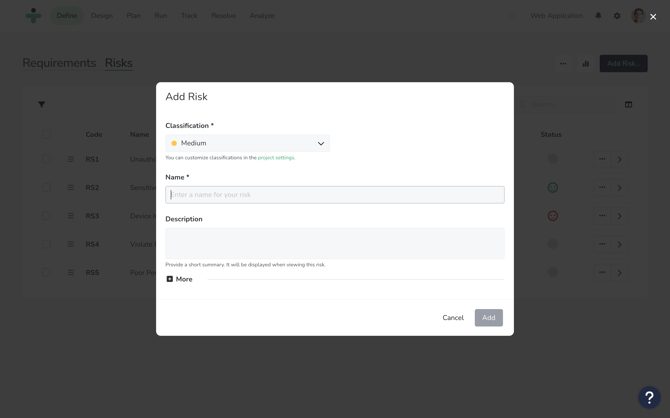670x418 pixels.
Task: Switch to the Requirements tab
Action: tap(59, 63)
